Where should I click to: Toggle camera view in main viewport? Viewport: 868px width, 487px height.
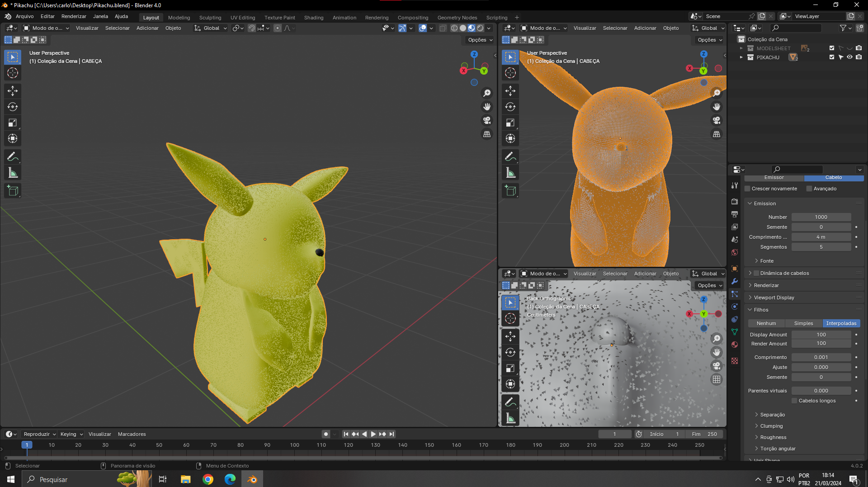tap(487, 120)
